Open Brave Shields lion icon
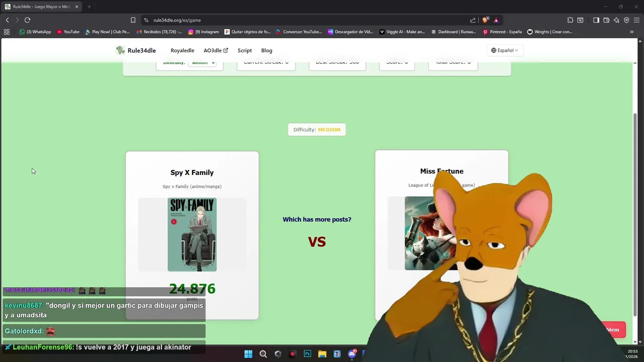 tap(485, 20)
